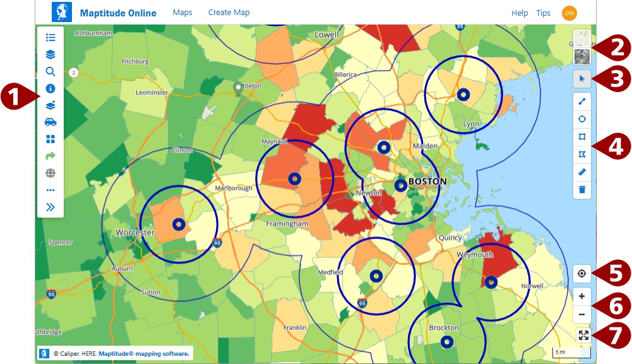The width and height of the screenshot is (632, 364).
Task: Open the Maps menu
Action: click(182, 12)
